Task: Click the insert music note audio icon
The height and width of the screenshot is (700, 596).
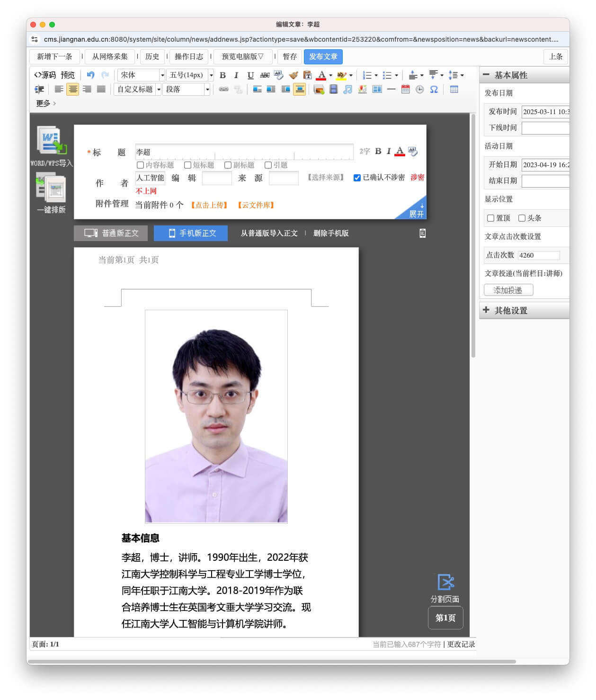Action: [x=348, y=89]
